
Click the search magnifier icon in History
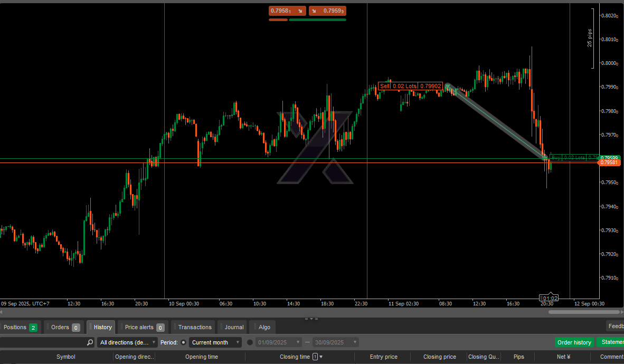[90, 342]
